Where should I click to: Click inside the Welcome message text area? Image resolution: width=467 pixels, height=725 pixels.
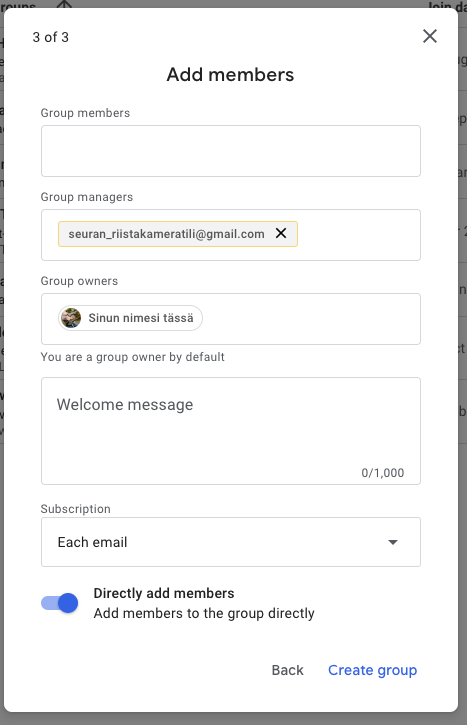coord(231,431)
